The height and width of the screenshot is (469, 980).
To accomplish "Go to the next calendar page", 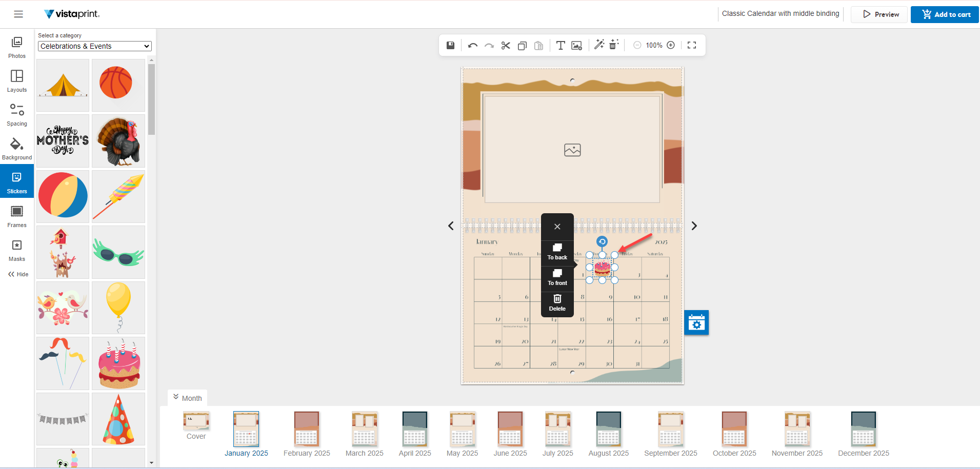I will point(694,226).
